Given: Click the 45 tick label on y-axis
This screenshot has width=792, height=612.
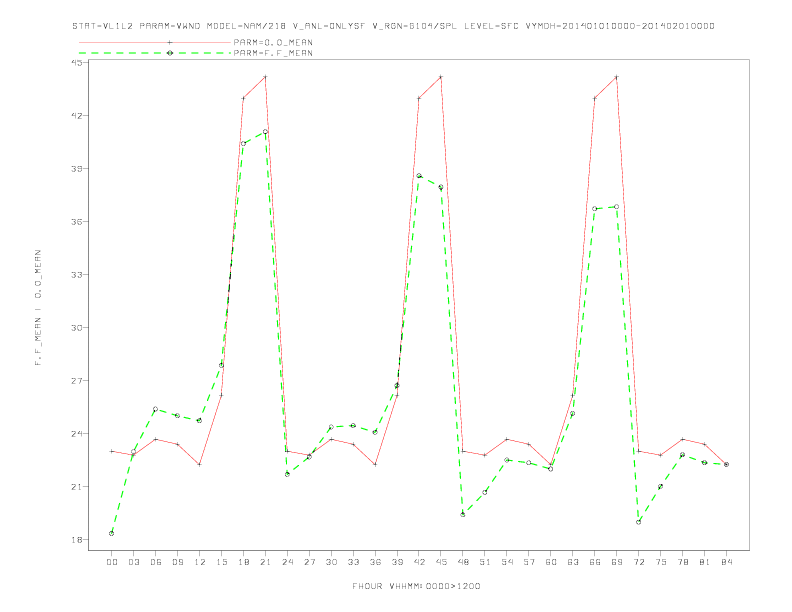Looking at the screenshot, I should [76, 63].
